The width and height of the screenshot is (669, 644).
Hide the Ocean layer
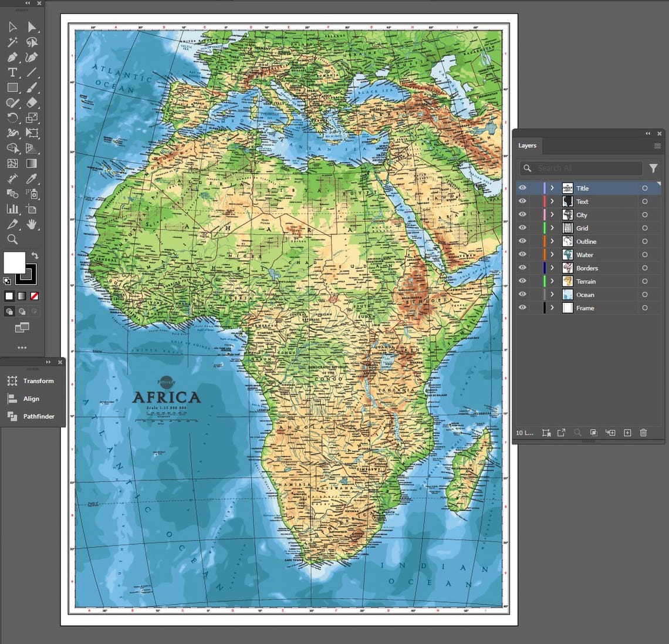point(522,294)
